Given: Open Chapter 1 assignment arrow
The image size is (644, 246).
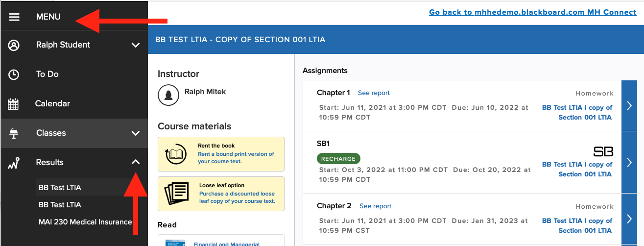Looking at the screenshot, I should (x=629, y=105).
